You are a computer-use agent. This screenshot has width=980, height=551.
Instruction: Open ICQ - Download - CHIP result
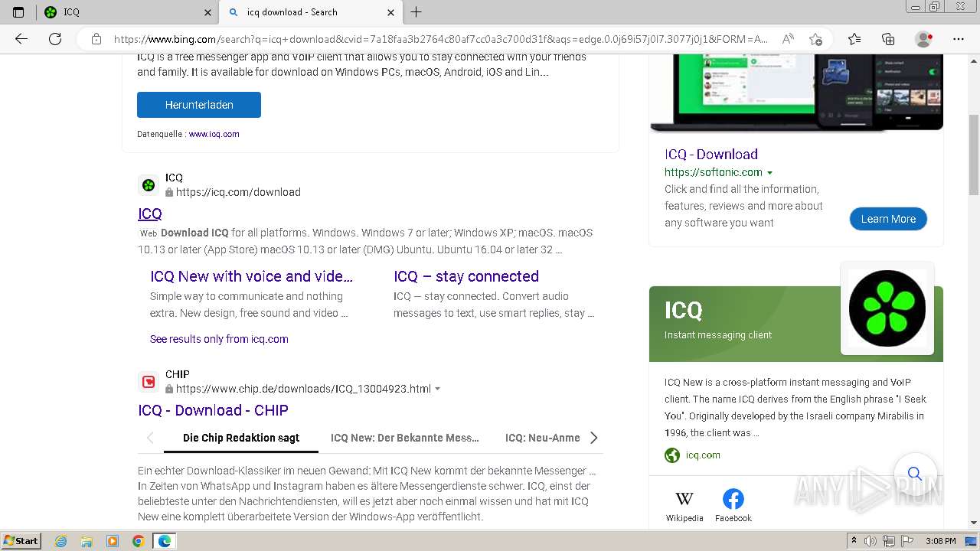213,410
